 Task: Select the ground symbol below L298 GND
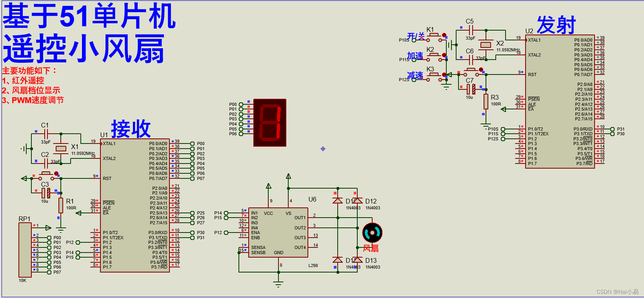278,285
